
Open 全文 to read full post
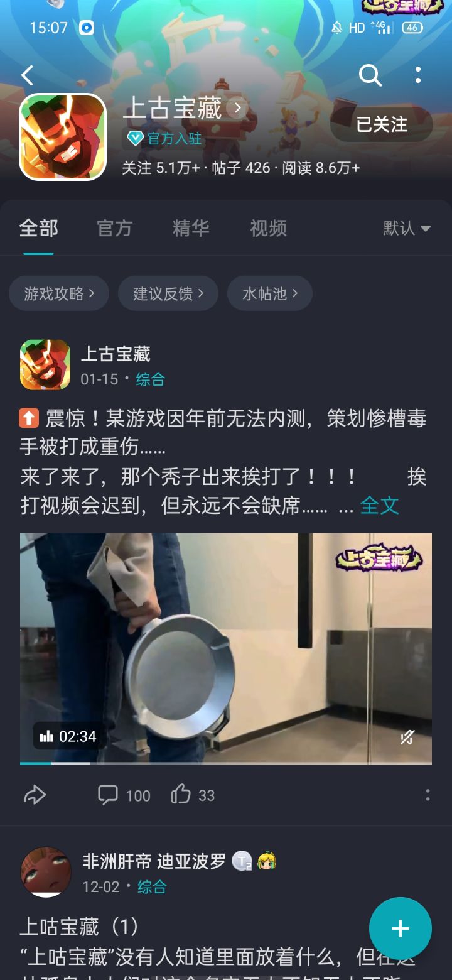point(379,505)
